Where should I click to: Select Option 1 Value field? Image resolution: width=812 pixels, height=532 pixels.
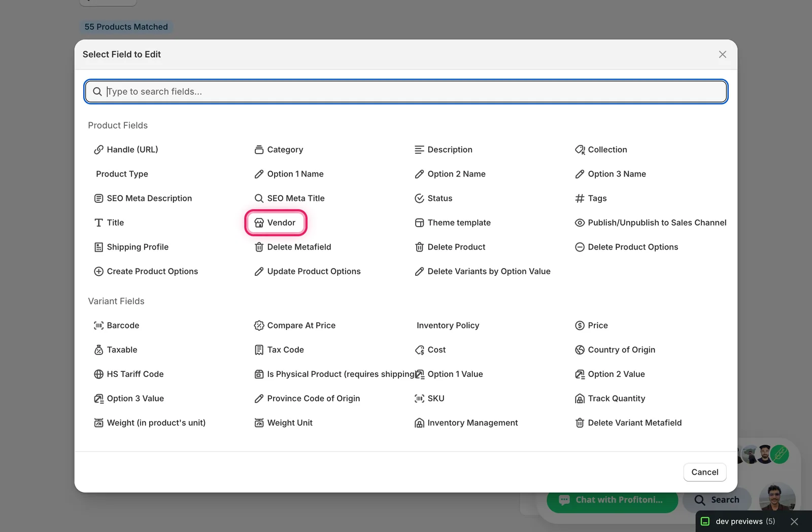[449, 374]
